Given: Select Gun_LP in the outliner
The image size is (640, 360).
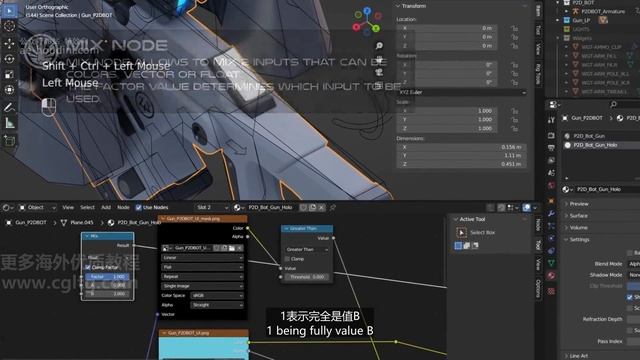Looking at the screenshot, I should click(581, 20).
